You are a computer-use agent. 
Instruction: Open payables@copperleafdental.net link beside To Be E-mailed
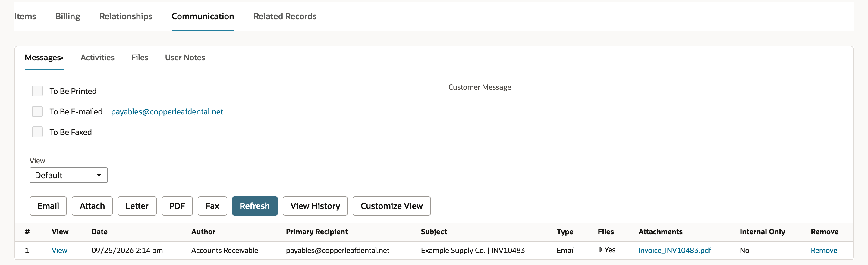click(167, 111)
